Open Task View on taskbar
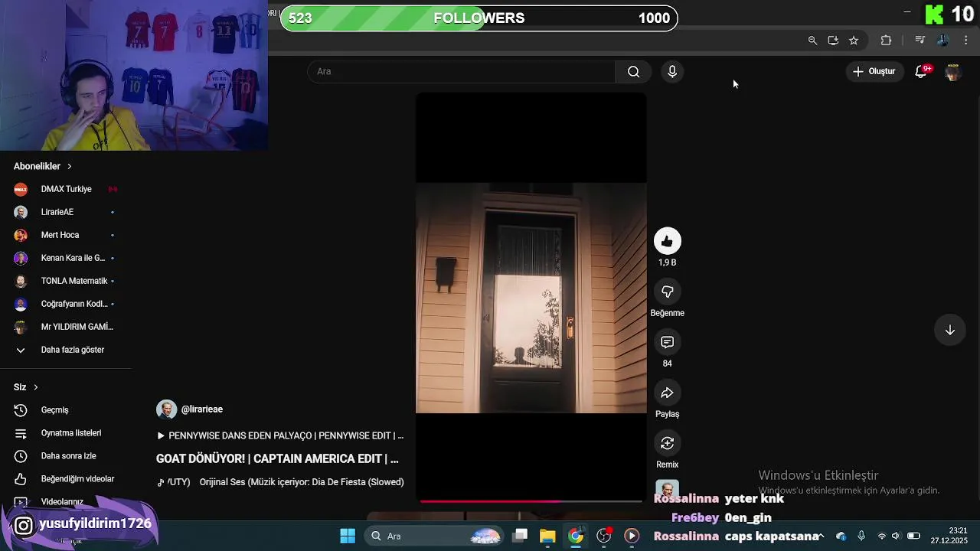This screenshot has height=551, width=980. [520, 536]
